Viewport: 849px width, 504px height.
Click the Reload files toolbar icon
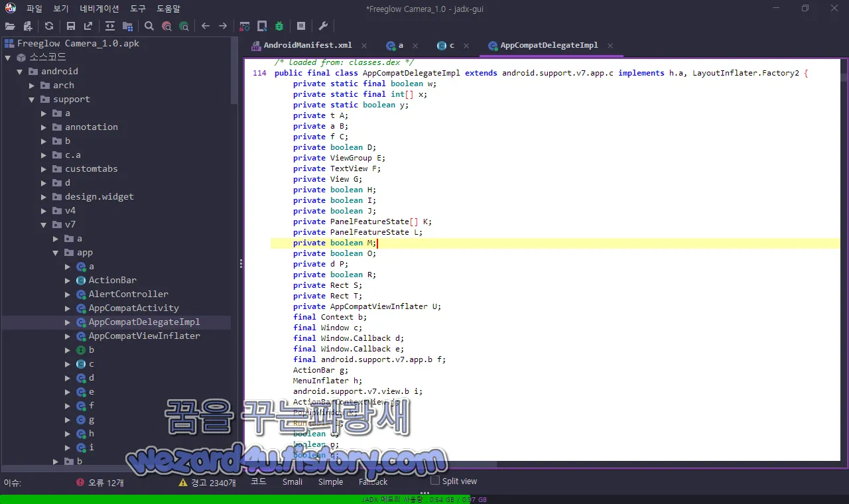(x=49, y=26)
